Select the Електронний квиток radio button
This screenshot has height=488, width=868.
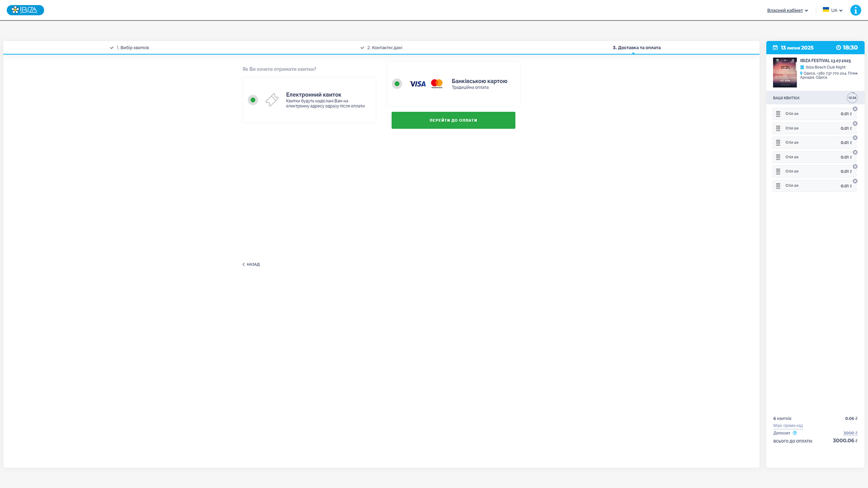pos(253,100)
